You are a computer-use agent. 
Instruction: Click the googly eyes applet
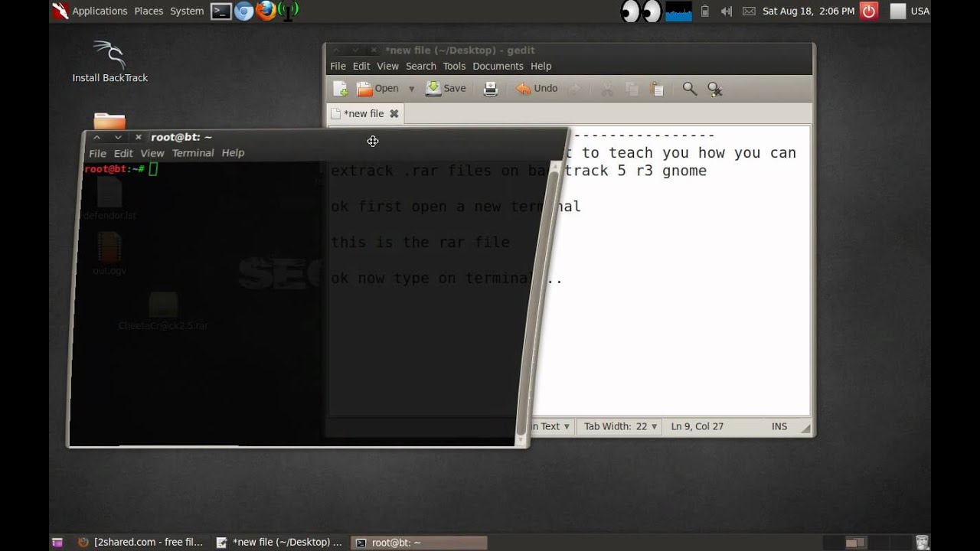tap(641, 11)
